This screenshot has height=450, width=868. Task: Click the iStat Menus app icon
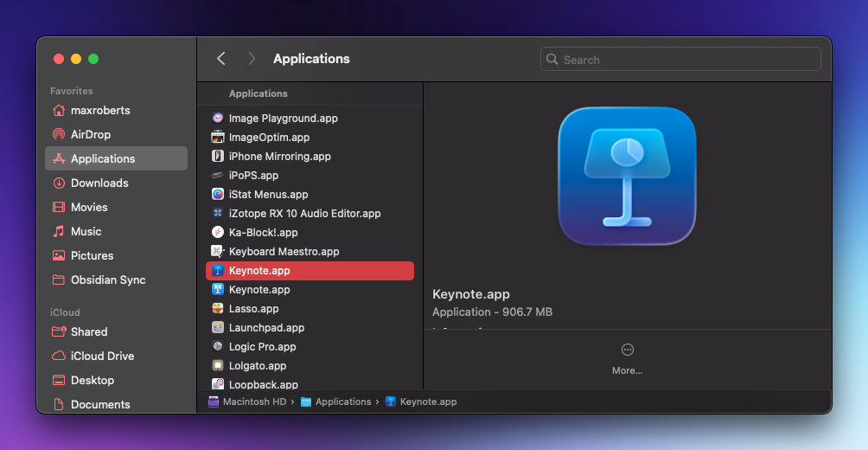(x=218, y=194)
